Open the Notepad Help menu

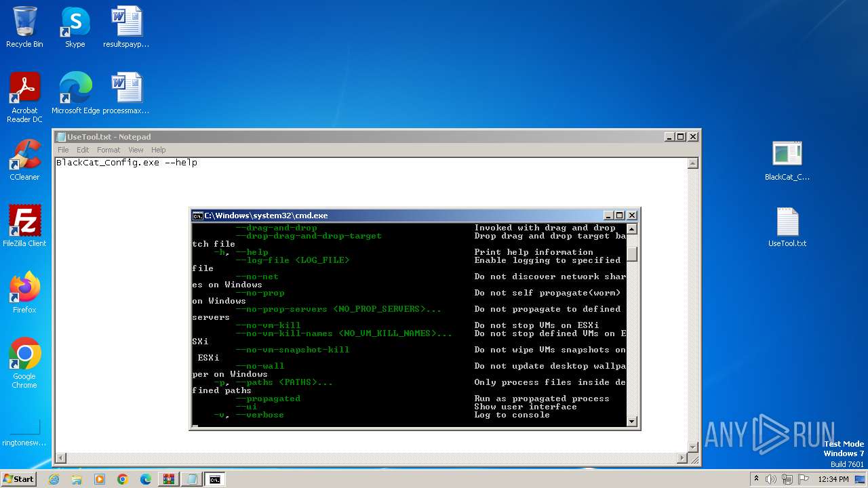158,150
